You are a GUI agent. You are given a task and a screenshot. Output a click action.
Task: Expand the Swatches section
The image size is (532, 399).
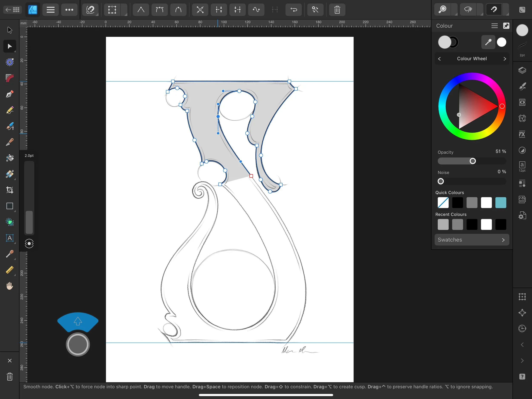(x=472, y=240)
